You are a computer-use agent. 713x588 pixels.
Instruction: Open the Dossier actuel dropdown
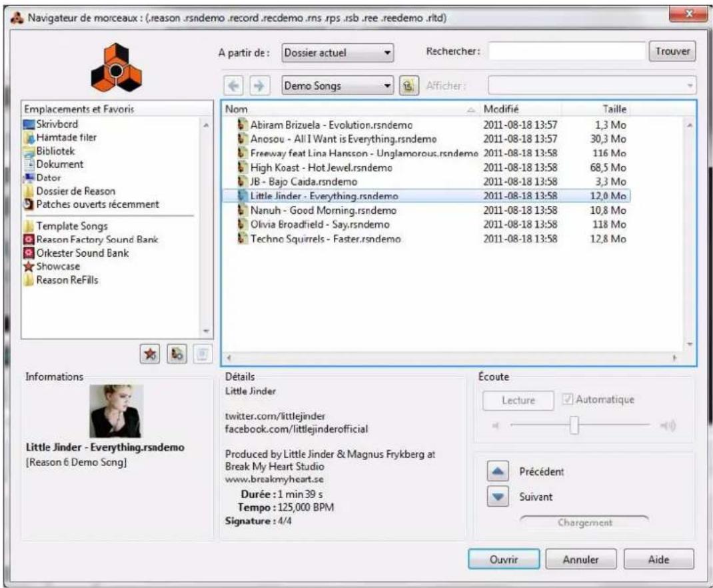tap(337, 53)
